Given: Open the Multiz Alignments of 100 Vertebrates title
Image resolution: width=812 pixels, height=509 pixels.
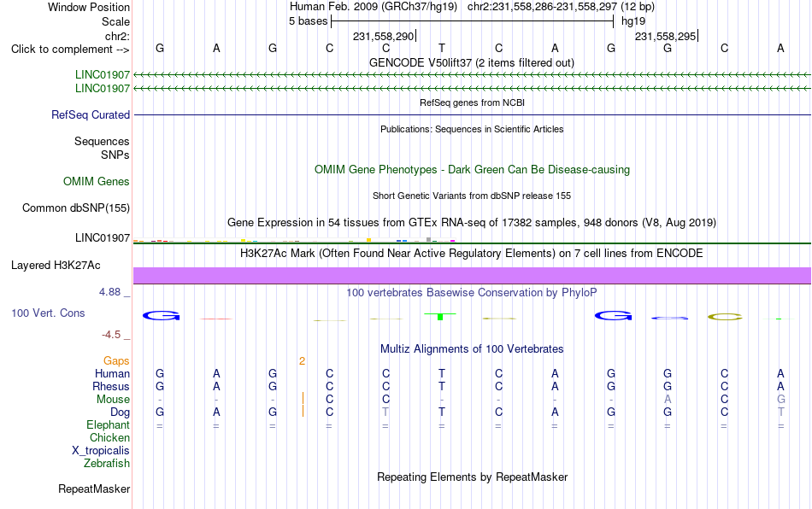Looking at the screenshot, I should tap(472, 348).
